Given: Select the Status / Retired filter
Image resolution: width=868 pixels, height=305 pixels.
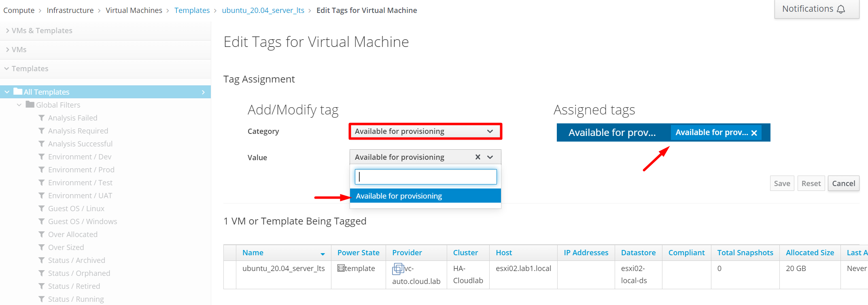Looking at the screenshot, I should 74,286.
